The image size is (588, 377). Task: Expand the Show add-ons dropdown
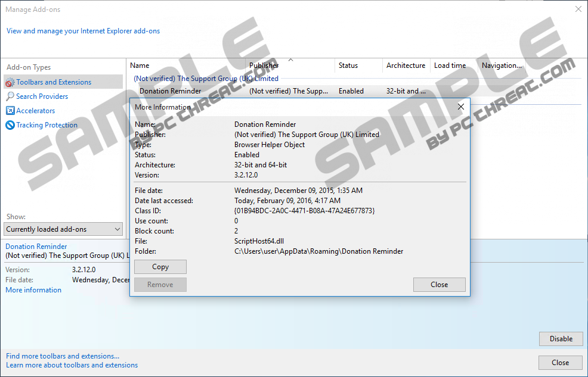click(x=63, y=229)
